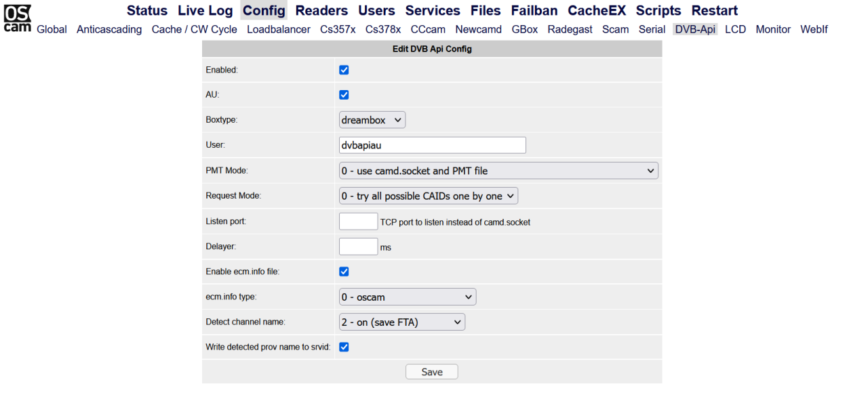
Task: Open the Detect channel name dropdown
Action: [x=402, y=322]
